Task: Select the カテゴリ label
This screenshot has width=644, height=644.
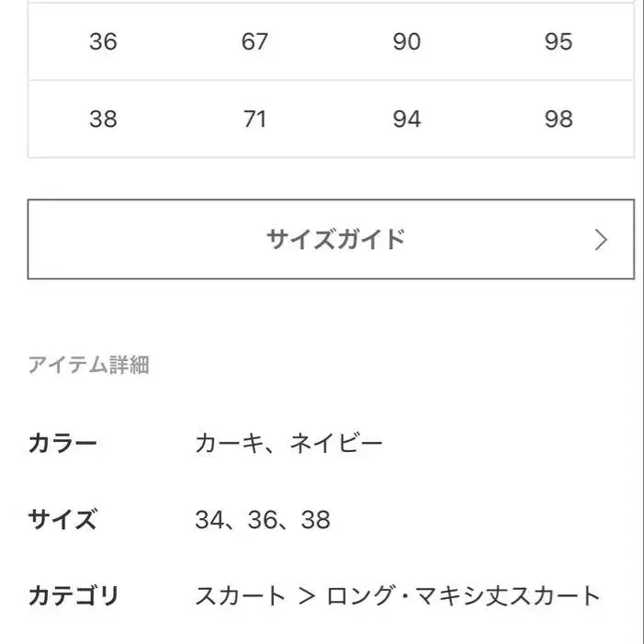Action: click(x=74, y=596)
